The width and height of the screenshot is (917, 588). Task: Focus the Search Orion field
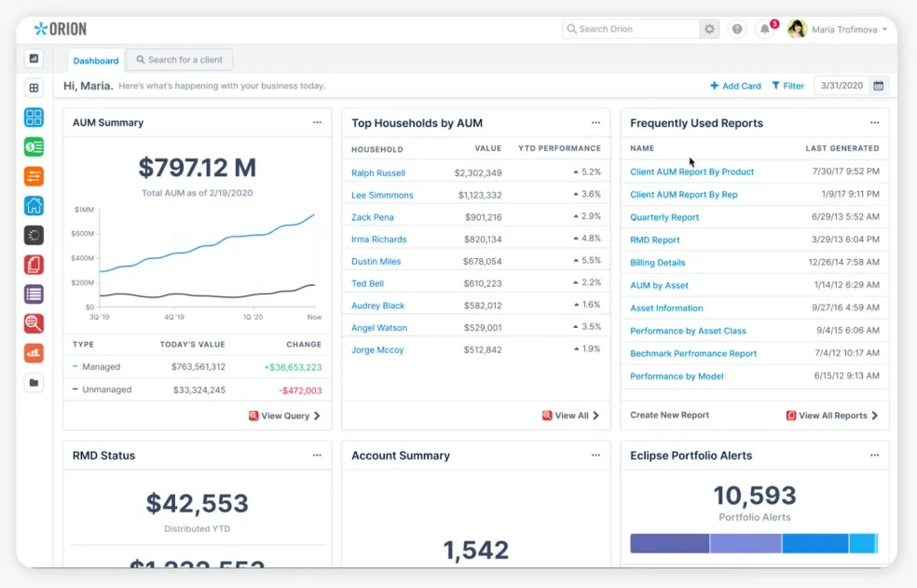tap(632, 29)
